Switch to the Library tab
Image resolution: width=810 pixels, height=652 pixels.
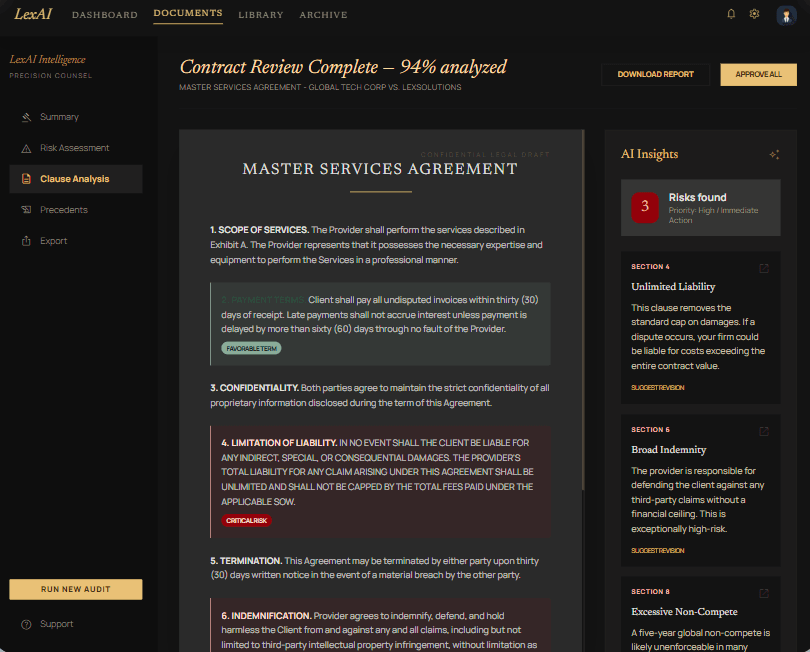261,15
